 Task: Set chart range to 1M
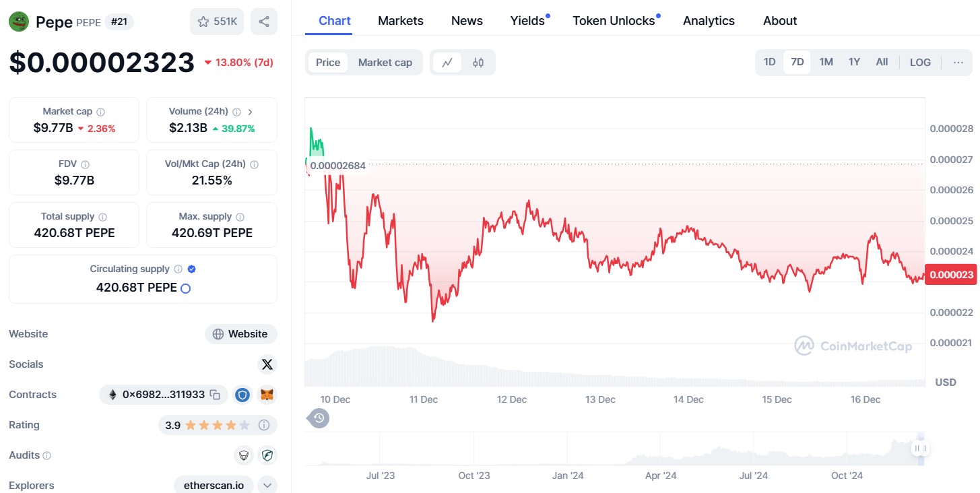pos(826,62)
